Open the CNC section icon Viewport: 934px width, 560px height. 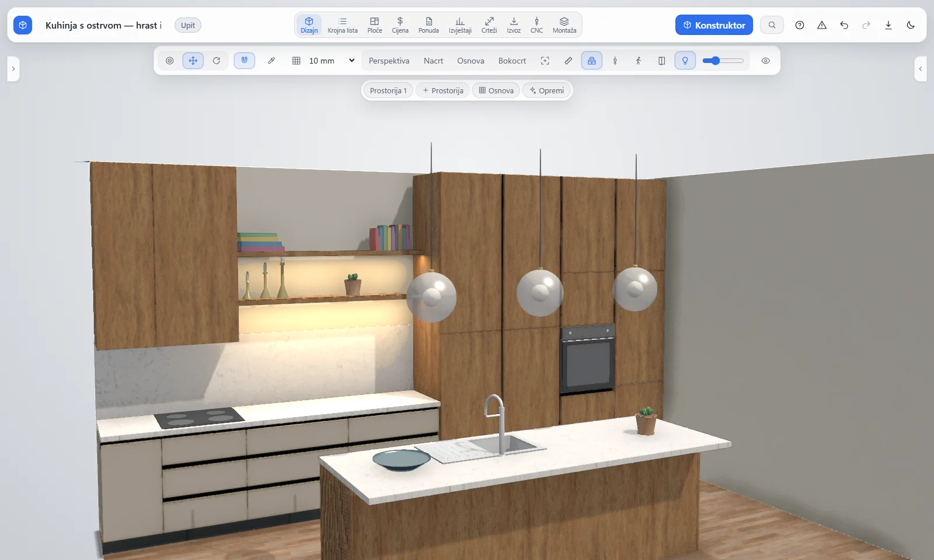(536, 25)
